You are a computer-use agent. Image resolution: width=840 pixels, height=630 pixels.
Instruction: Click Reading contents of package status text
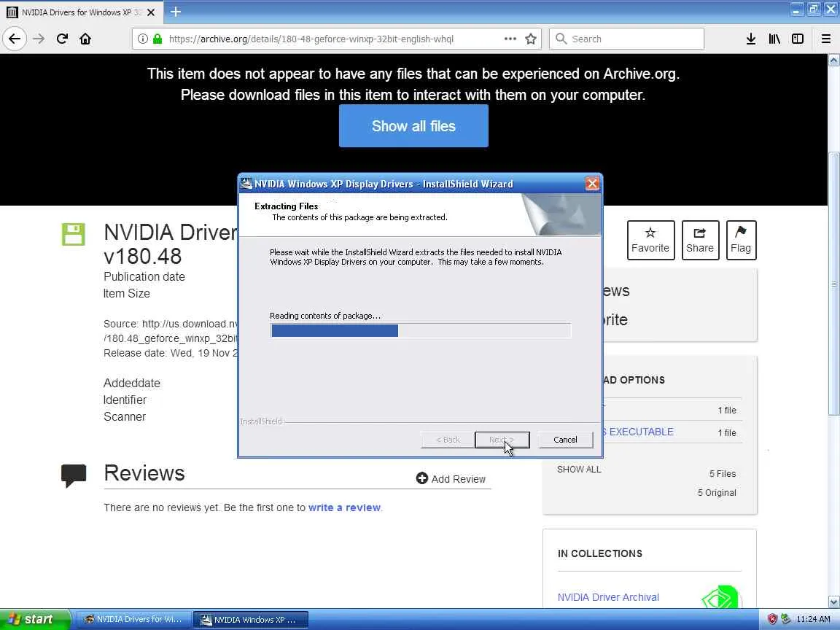pyautogui.click(x=325, y=316)
